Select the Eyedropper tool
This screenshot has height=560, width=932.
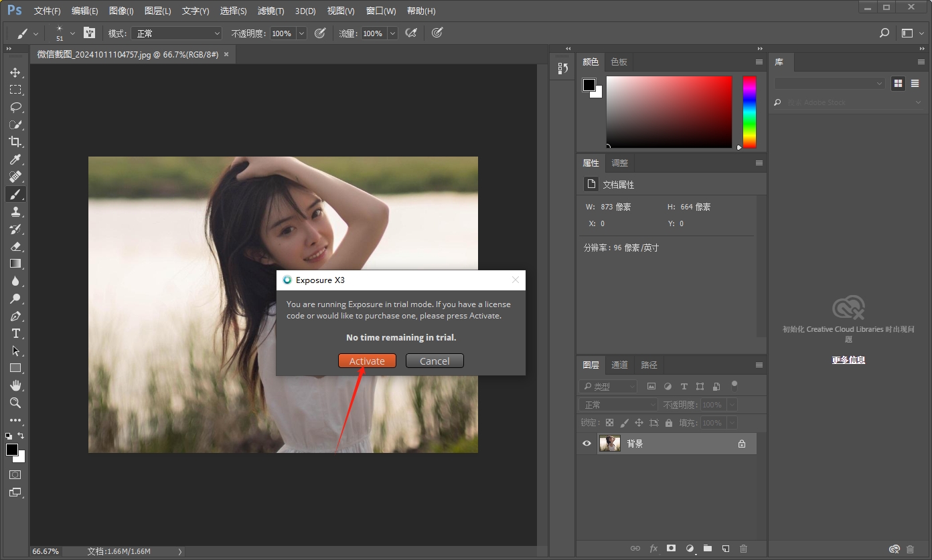point(15,159)
